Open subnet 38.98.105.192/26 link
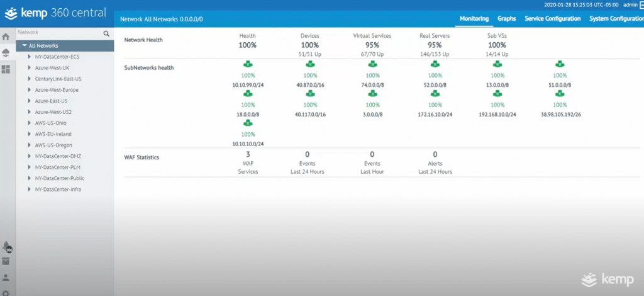Viewport: 644px width, 296px height. tap(560, 115)
